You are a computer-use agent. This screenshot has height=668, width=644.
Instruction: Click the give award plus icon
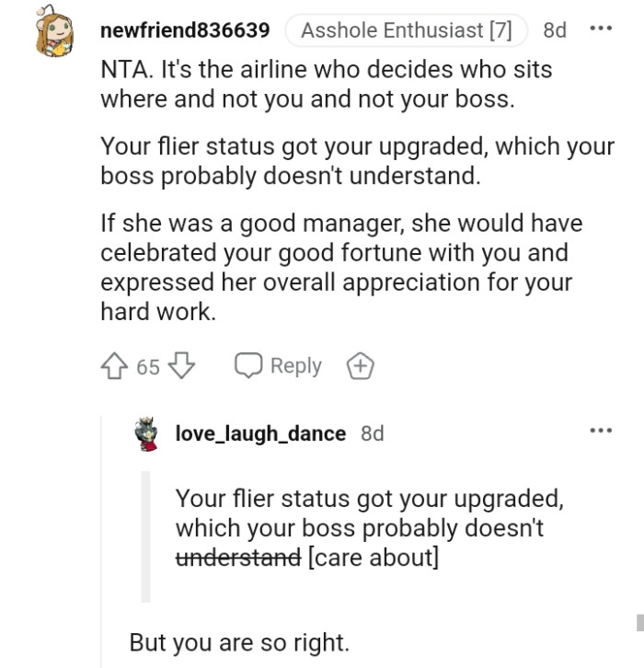coord(359,366)
